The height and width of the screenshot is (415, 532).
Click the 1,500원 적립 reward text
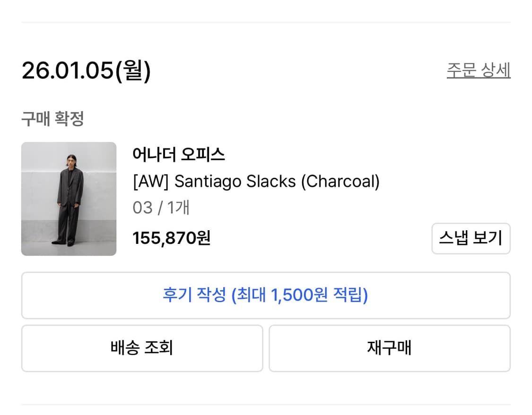(x=319, y=295)
